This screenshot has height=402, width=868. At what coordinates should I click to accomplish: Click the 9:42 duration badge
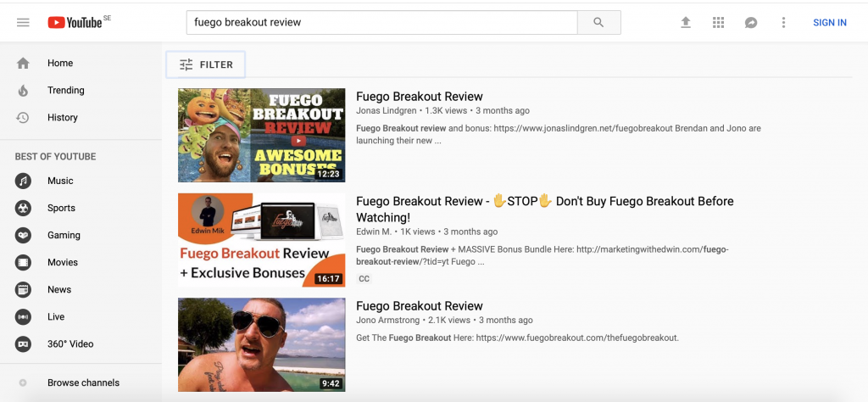click(x=331, y=383)
